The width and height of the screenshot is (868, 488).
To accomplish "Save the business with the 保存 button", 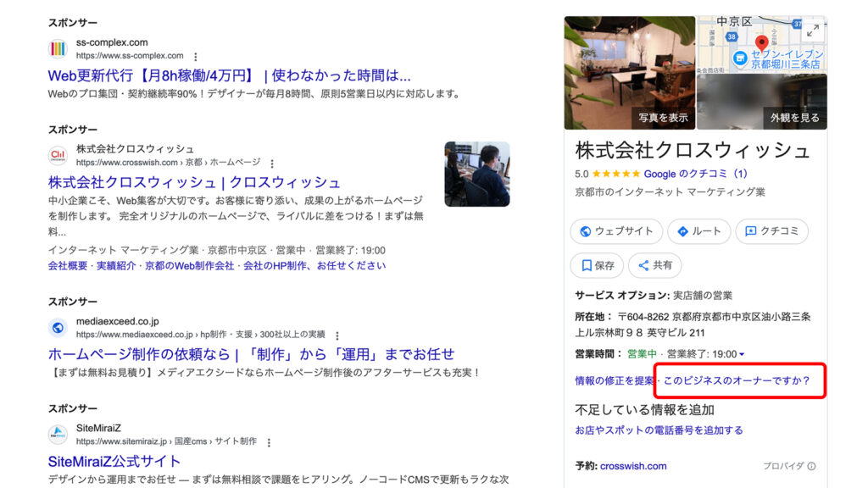I will (597, 265).
